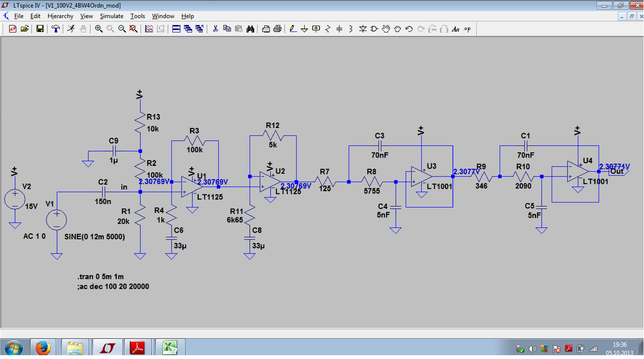This screenshot has width=644, height=359.
Task: Click the R13 '10k' value
Action: click(152, 129)
